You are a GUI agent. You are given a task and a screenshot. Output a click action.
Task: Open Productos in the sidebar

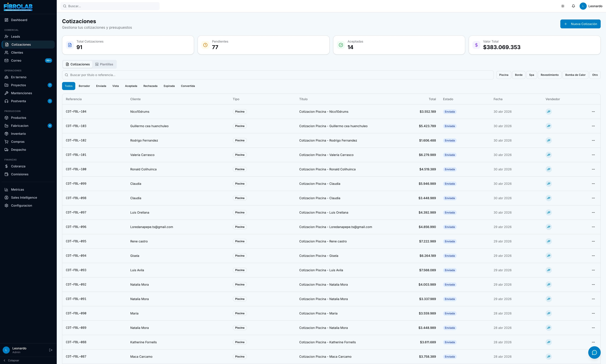(x=28, y=118)
